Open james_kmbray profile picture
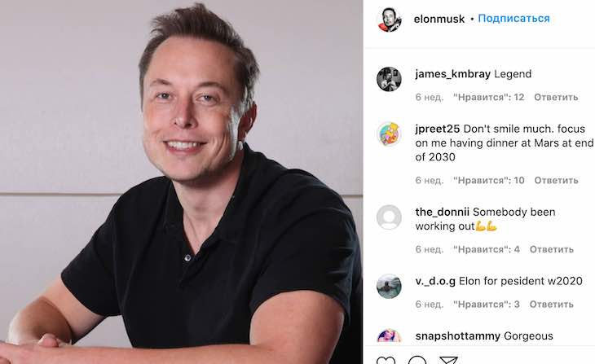Viewport: 595px width, 364px height. (x=389, y=79)
